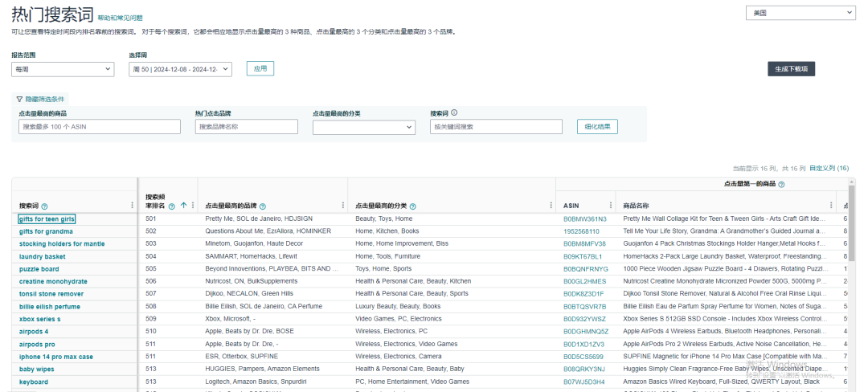
Task: Click the help icon beside 搜索频率排名 header
Action: [172, 206]
